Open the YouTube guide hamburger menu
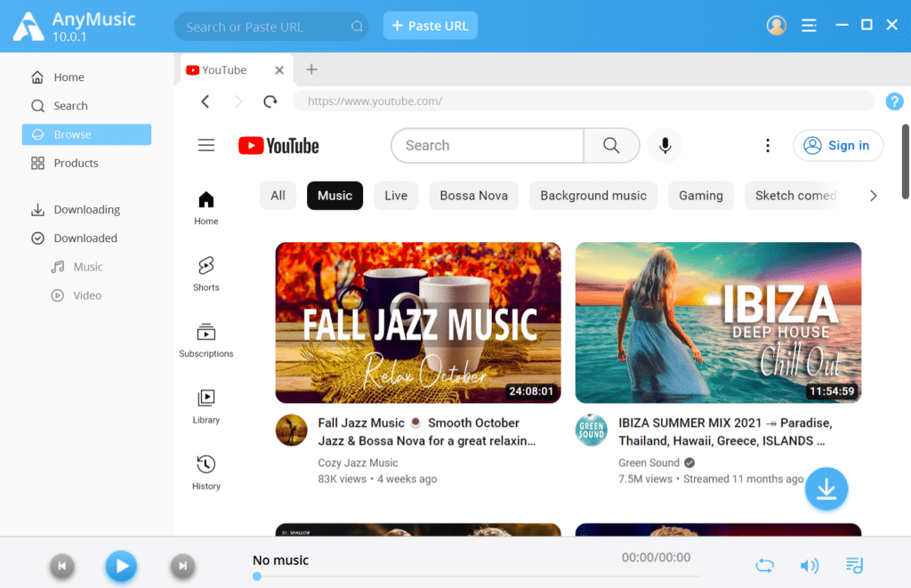Viewport: 911px width, 588px height. (x=206, y=145)
